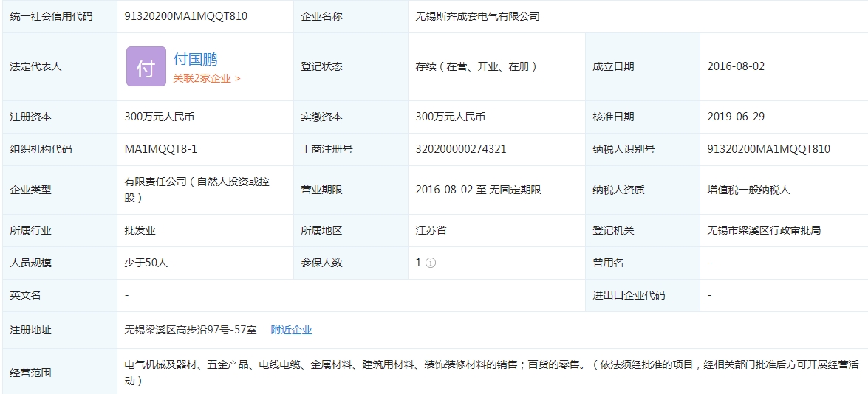
Task: Open legal representative 付国鹏 profile link
Action: tap(195, 59)
